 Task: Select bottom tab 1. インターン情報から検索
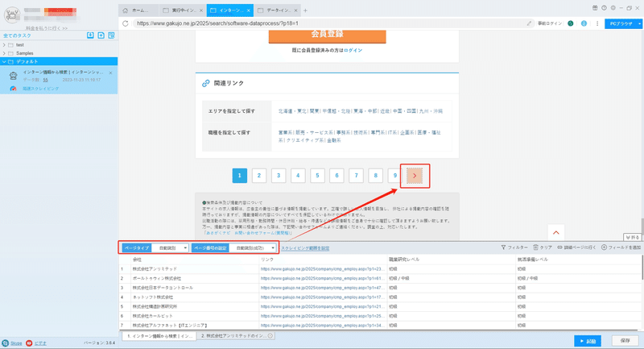tap(159, 336)
